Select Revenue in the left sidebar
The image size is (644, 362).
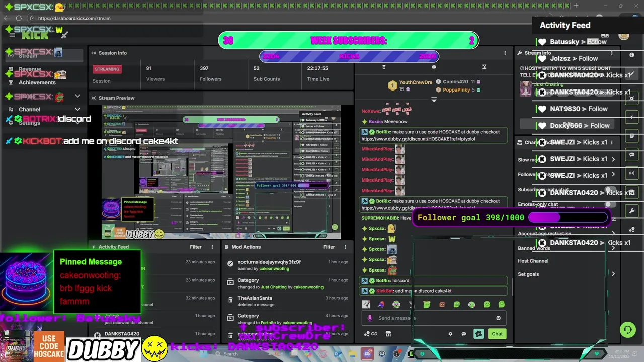pos(30,69)
